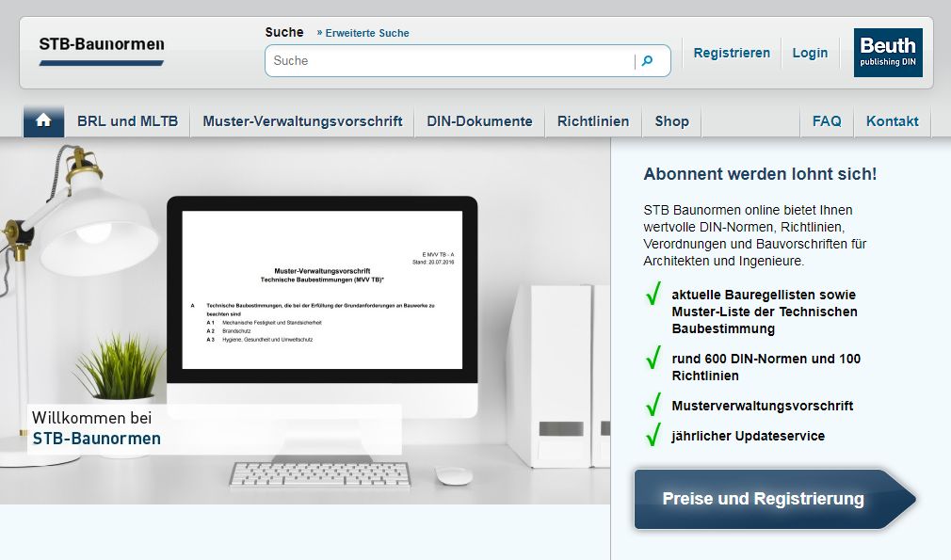Screen dimensions: 951x560
Task: Click Preise und Registrierung button
Action: [775, 499]
